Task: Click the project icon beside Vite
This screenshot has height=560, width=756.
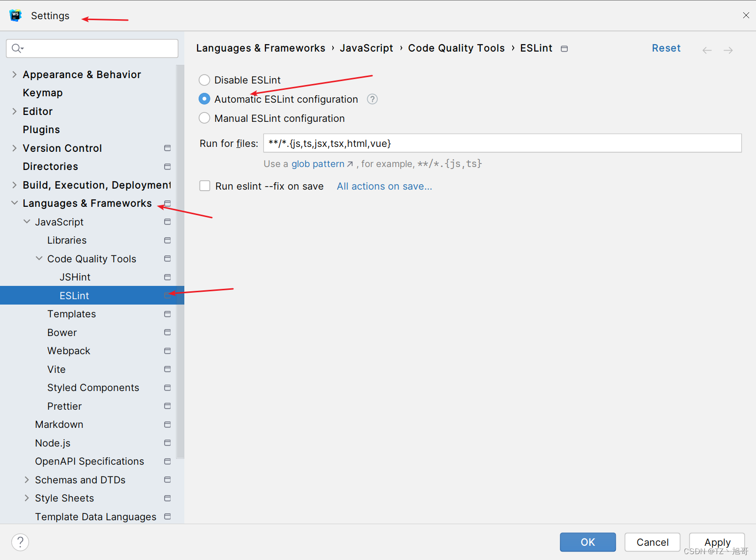Action: point(167,369)
